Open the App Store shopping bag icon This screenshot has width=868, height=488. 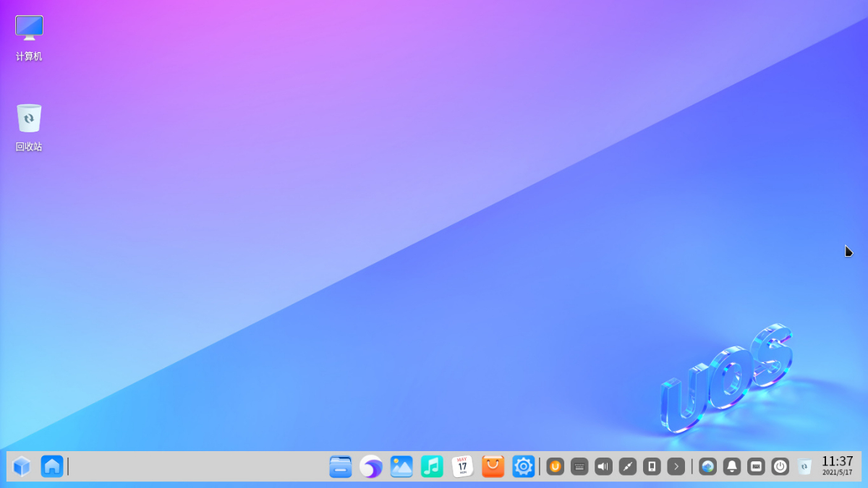point(493,466)
